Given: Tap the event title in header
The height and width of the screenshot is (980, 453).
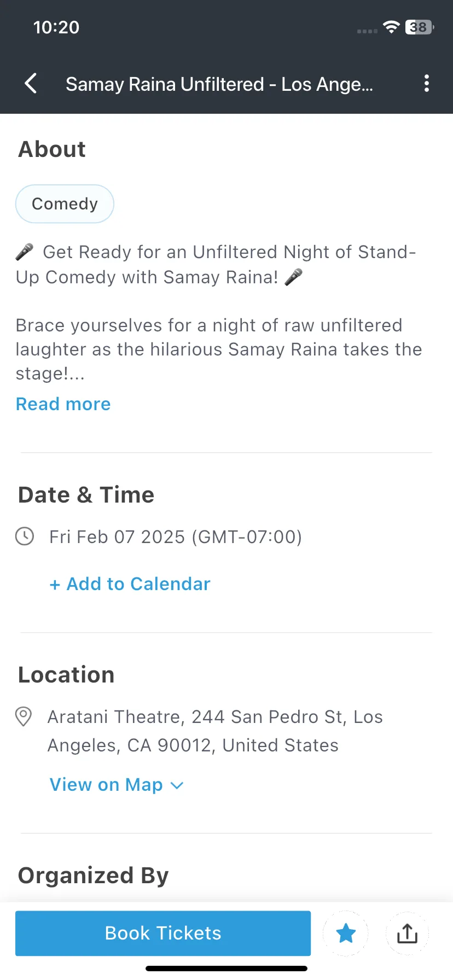Looking at the screenshot, I should pyautogui.click(x=219, y=84).
